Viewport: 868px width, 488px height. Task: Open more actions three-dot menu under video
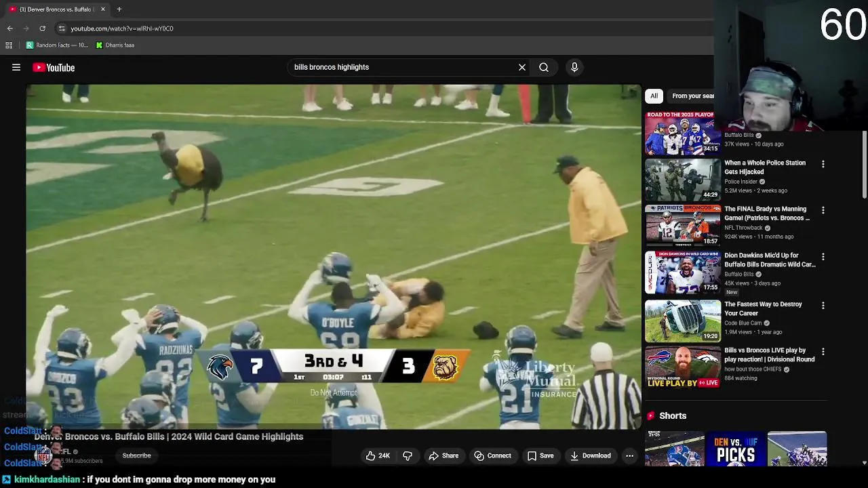coord(629,455)
